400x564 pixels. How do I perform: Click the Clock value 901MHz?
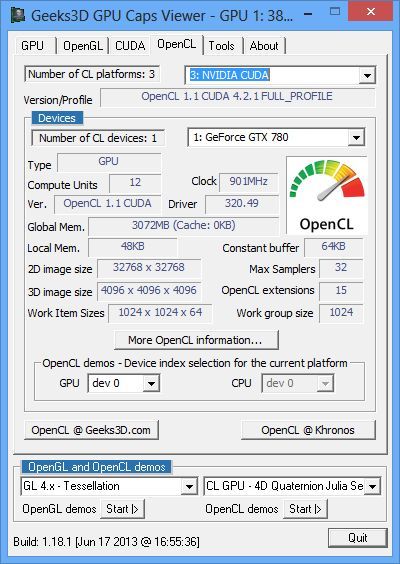(249, 182)
